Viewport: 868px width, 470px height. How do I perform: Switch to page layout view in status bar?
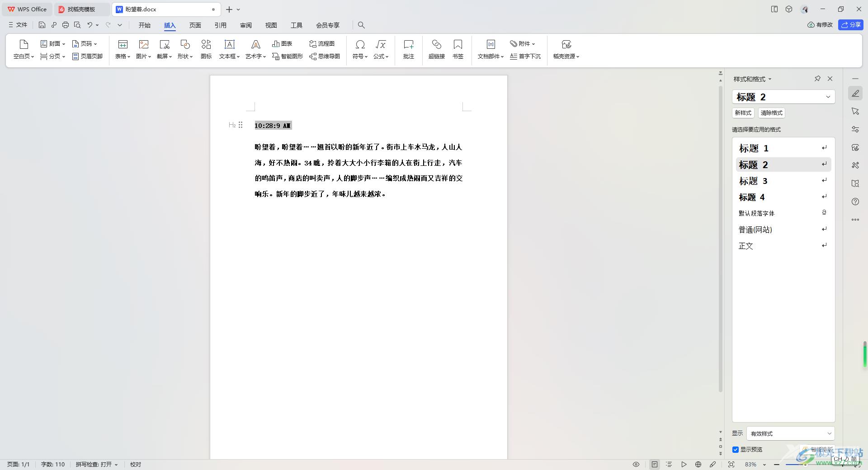[655, 465]
